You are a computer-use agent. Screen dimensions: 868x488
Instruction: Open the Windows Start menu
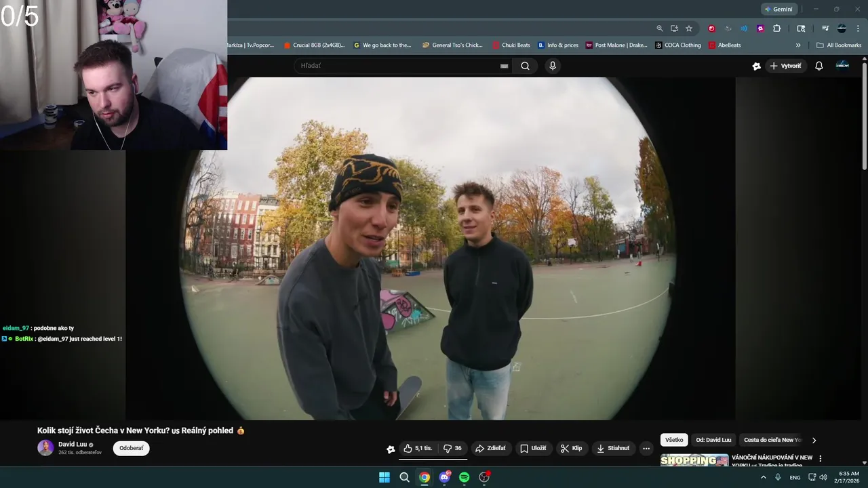(384, 477)
